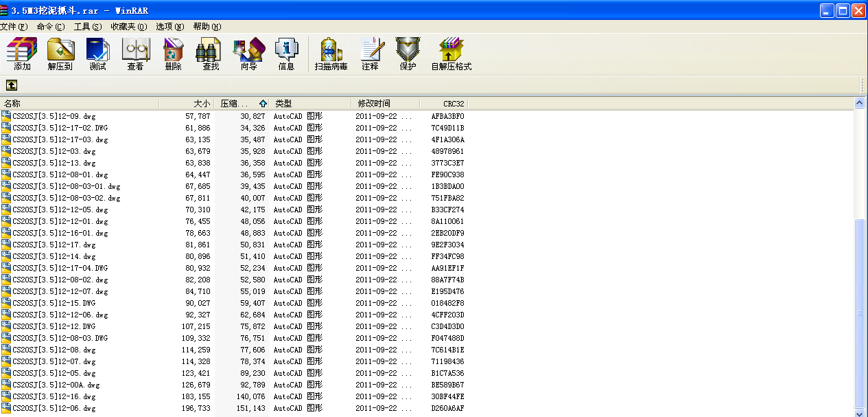The image size is (868, 417).
Task: Click the vertical scrollbar thumb
Action: (860, 313)
